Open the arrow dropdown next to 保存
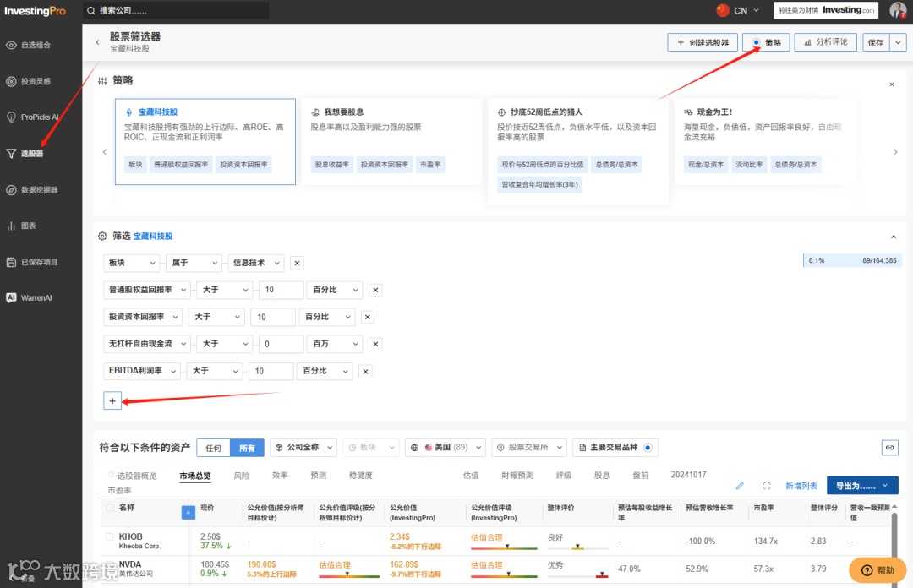Viewport: 913px width, 588px height. [x=899, y=42]
